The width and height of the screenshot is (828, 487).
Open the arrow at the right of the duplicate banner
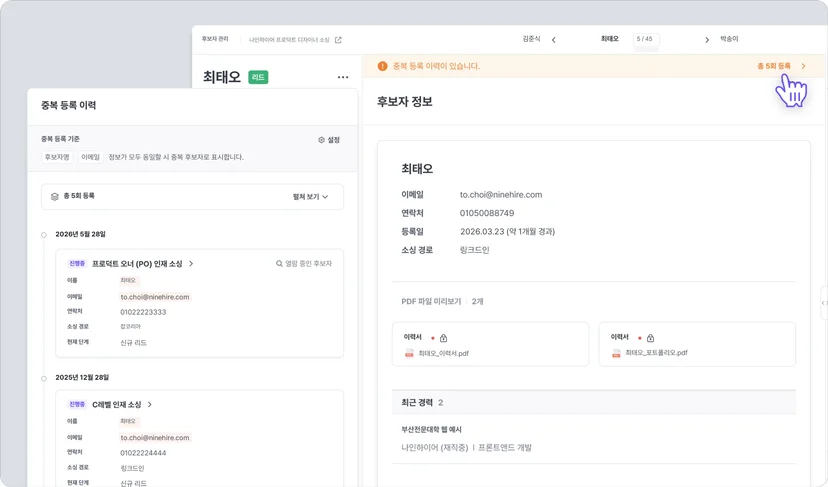click(x=804, y=66)
